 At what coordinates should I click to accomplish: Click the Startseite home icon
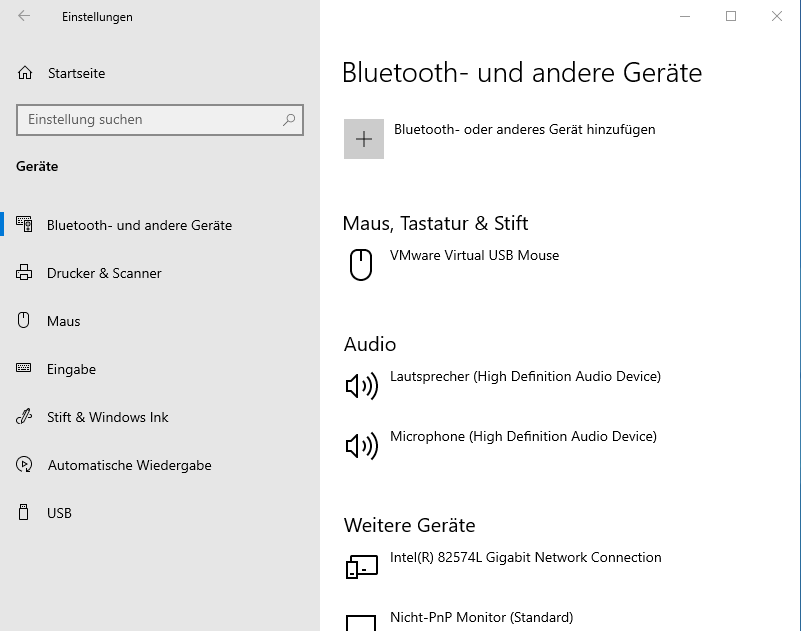25,73
